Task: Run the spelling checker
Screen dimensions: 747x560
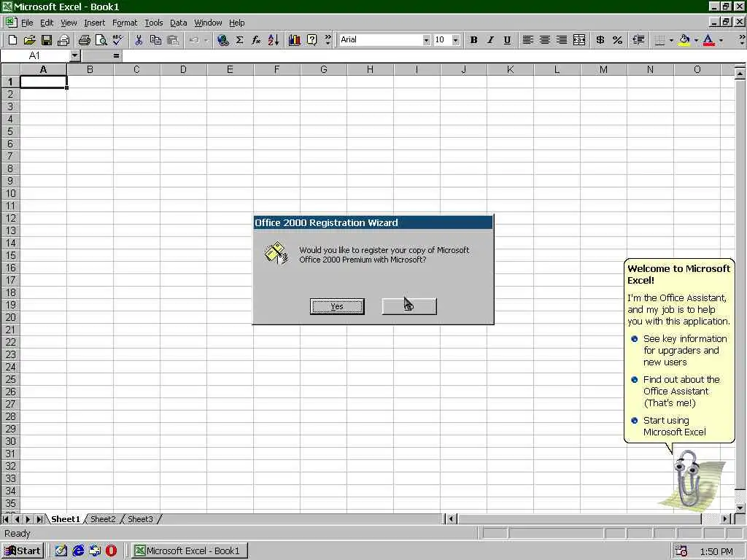Action: 117,41
